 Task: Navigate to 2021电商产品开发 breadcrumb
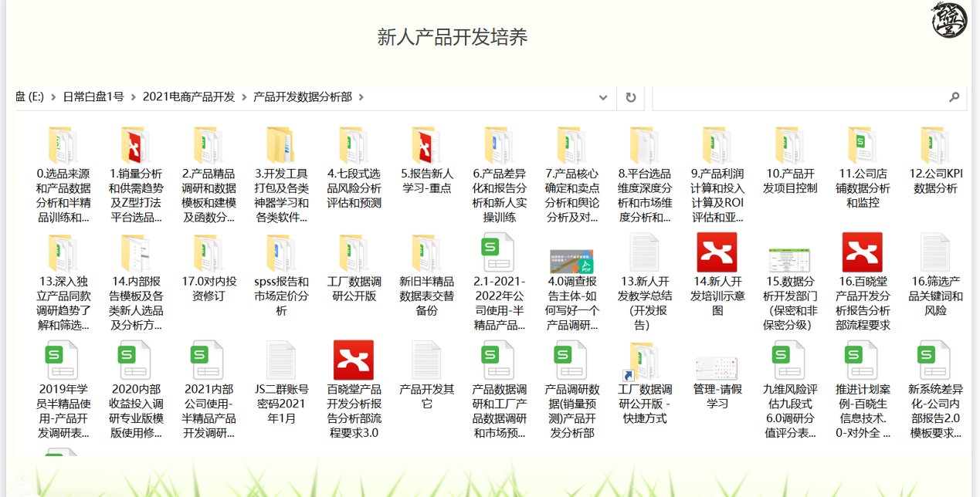(189, 97)
